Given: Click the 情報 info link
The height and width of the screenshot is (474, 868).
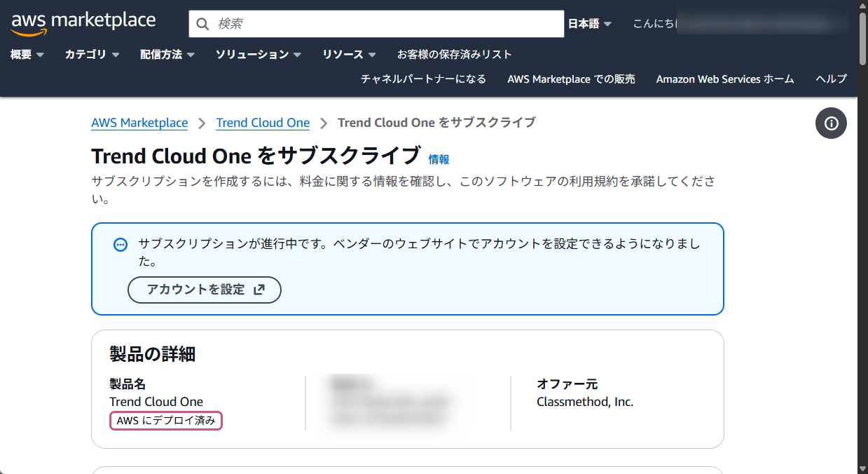Looking at the screenshot, I should pos(439,159).
